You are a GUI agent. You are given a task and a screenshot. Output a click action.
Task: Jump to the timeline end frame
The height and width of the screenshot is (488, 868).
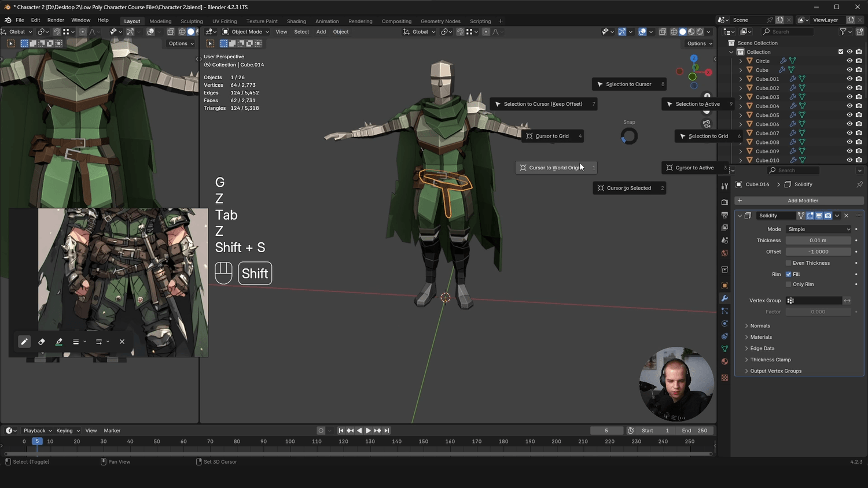point(387,431)
